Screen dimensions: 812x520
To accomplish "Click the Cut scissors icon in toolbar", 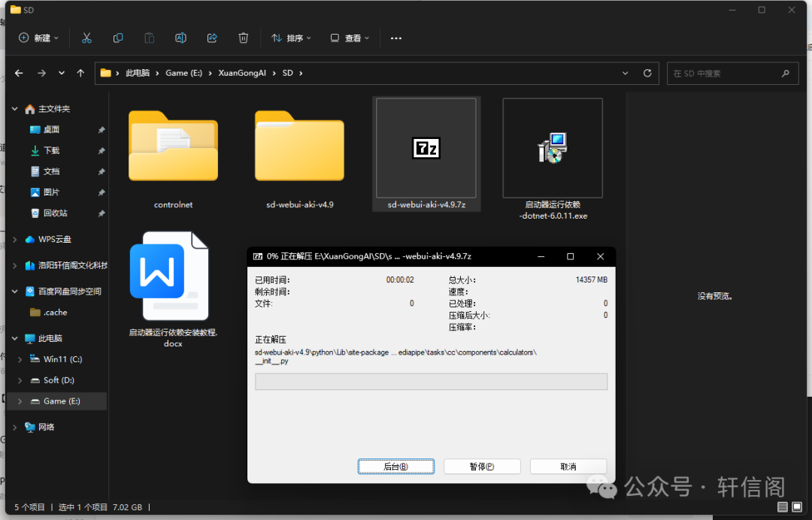I will (x=86, y=38).
